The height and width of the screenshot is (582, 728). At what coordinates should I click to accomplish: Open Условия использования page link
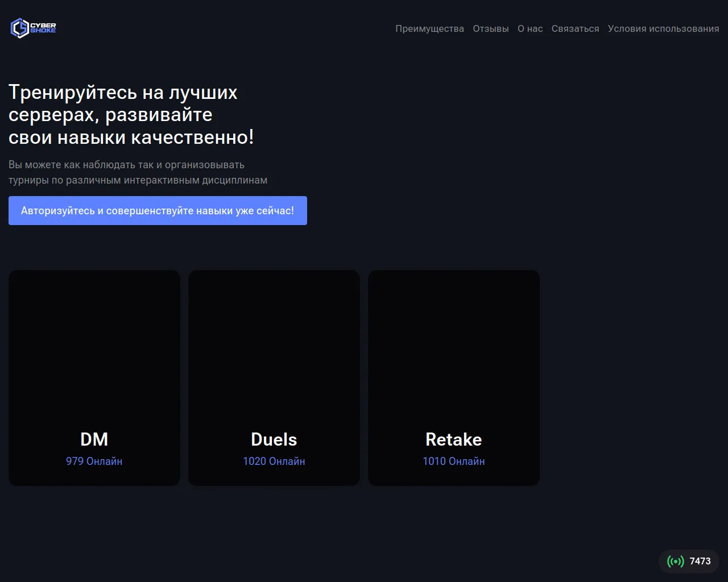point(663,29)
